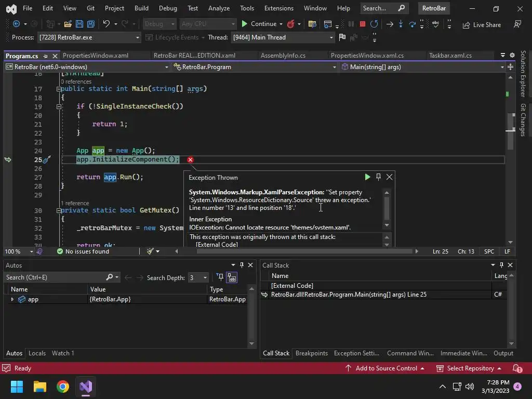Click the Restart debugging icon
This screenshot has height=399, width=532.
[x=374, y=24]
